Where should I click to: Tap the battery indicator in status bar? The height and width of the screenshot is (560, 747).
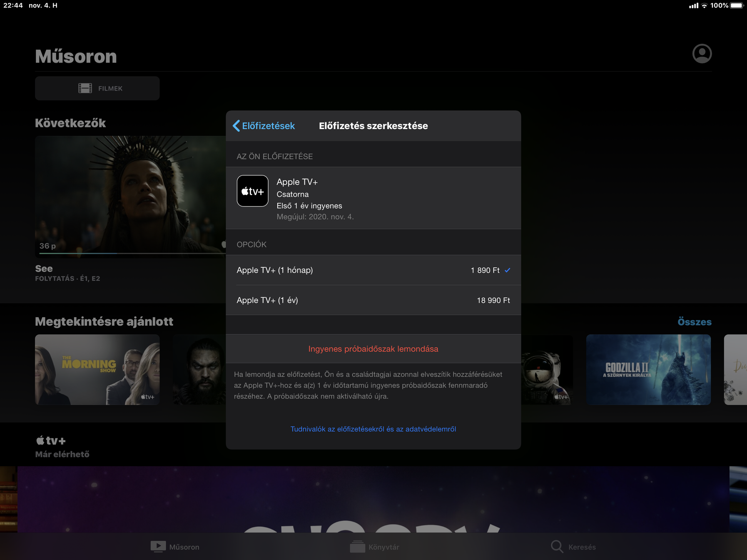pyautogui.click(x=737, y=5)
